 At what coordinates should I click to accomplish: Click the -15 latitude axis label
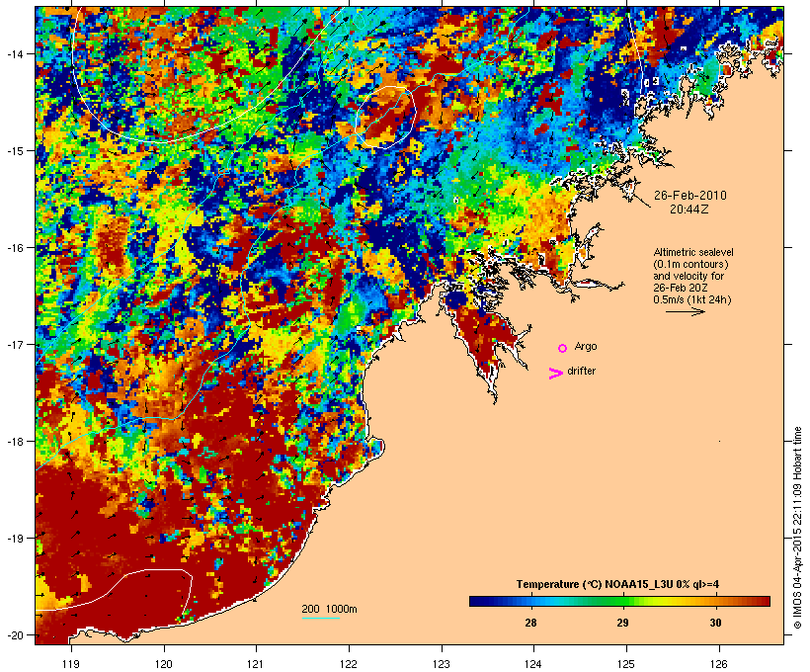(14, 150)
